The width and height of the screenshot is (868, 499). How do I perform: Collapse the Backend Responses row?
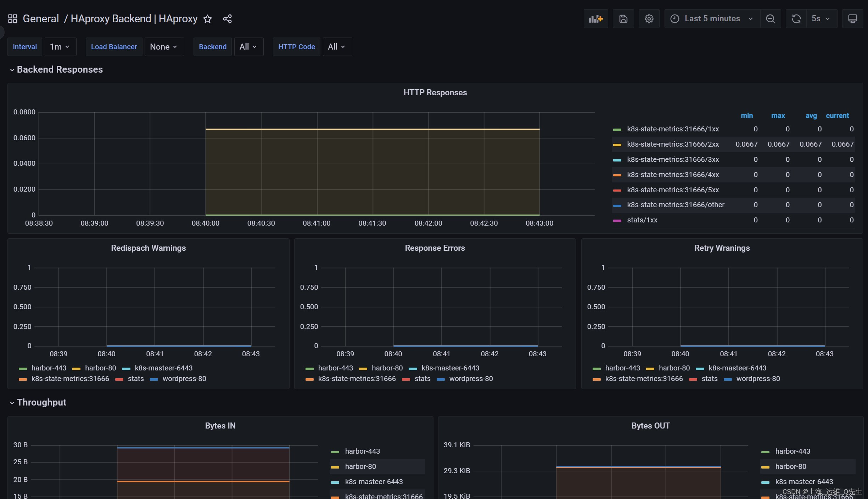(56, 69)
